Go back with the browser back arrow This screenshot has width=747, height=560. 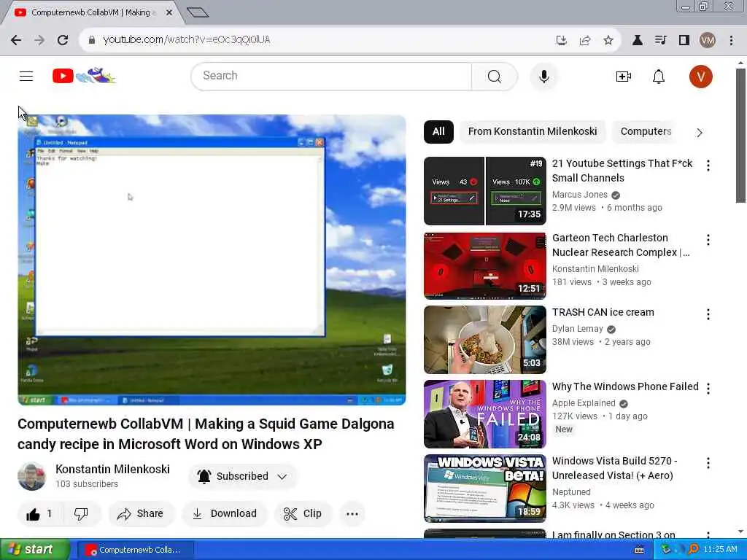[16, 40]
